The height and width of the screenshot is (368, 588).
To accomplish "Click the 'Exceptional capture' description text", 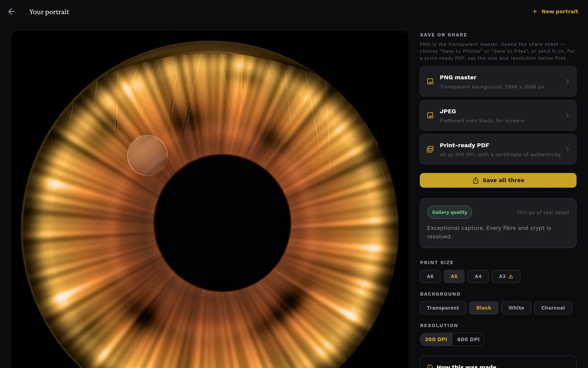I will (489, 232).
